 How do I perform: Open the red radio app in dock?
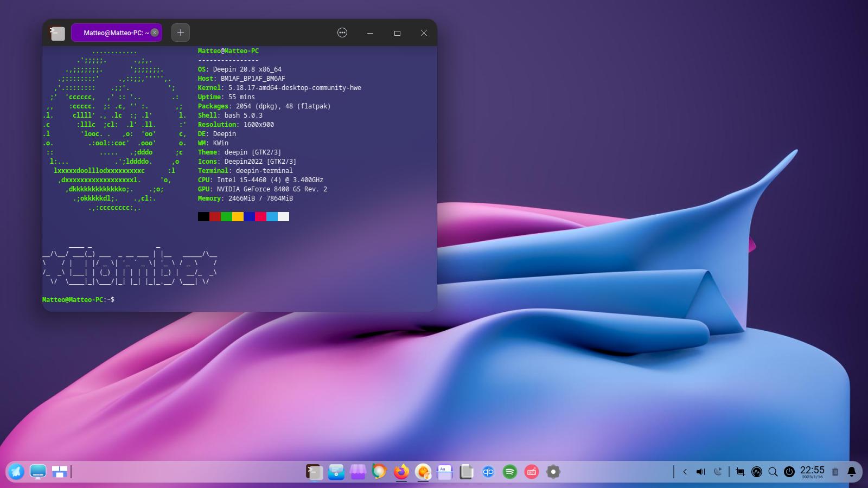[531, 472]
